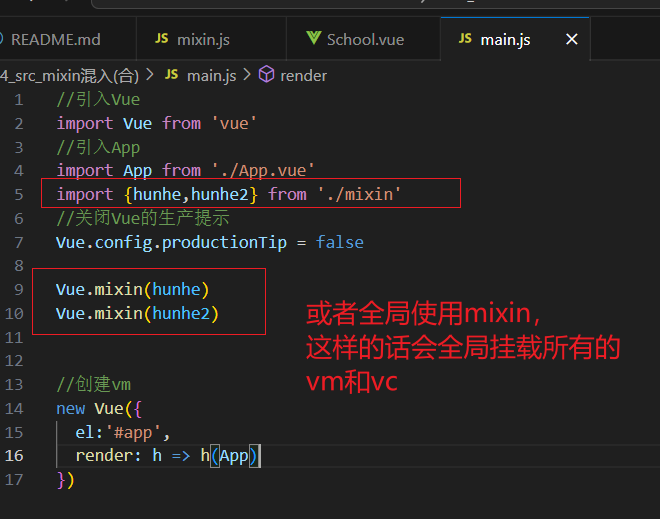
Task: Click the './mixin' import path string
Action: 359,194
